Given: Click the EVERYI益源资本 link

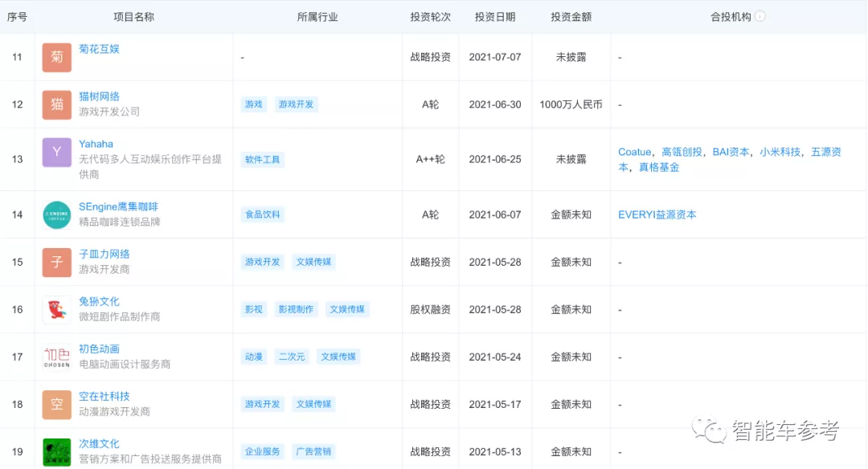Looking at the screenshot, I should tap(658, 214).
